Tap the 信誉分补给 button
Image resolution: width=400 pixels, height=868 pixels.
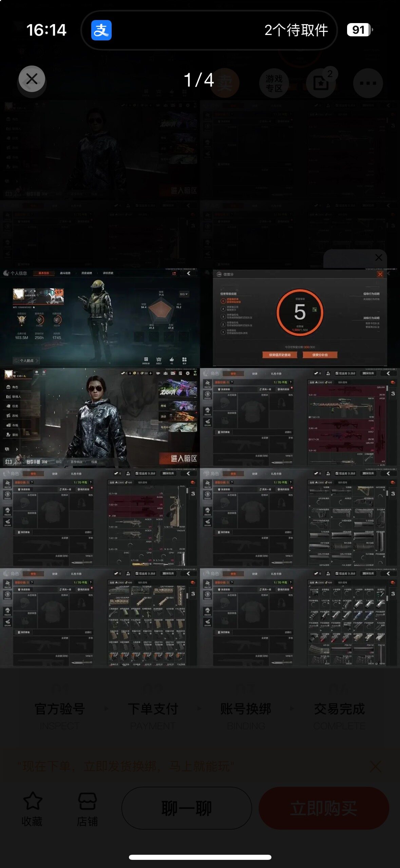point(320,355)
